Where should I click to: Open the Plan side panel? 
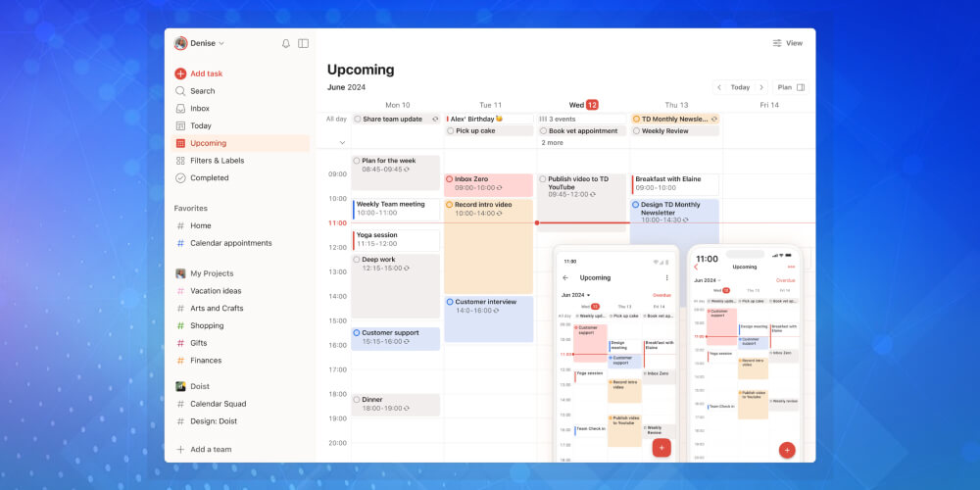pos(791,87)
